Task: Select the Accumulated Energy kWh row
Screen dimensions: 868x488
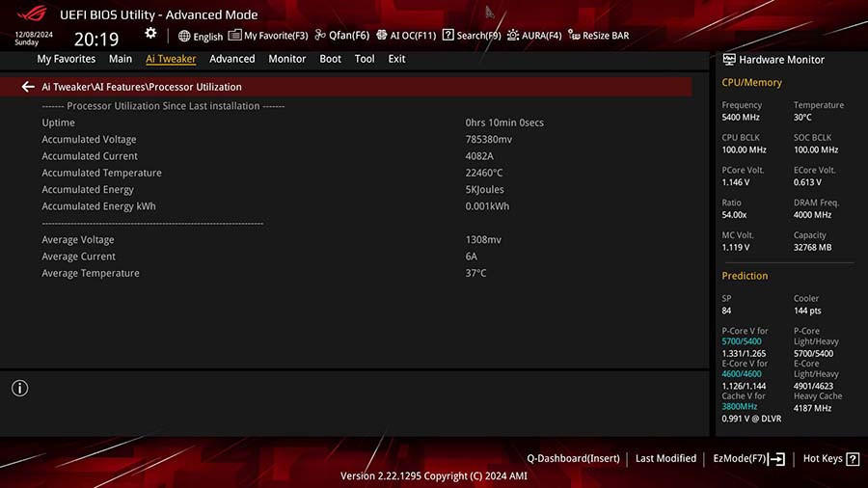Action: click(x=346, y=206)
